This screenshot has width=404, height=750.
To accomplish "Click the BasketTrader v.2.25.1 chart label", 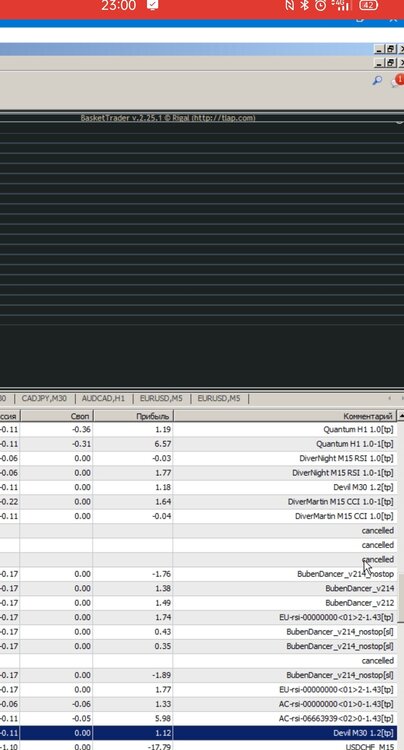I will (168, 118).
